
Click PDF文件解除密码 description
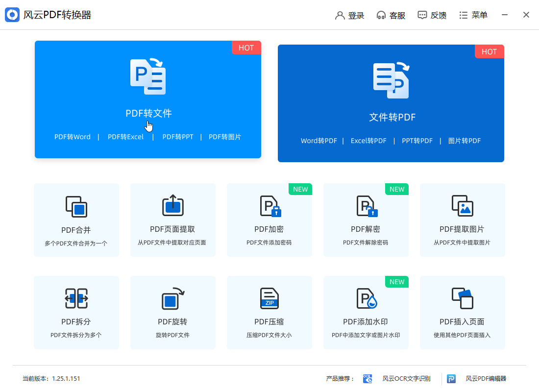(x=366, y=243)
